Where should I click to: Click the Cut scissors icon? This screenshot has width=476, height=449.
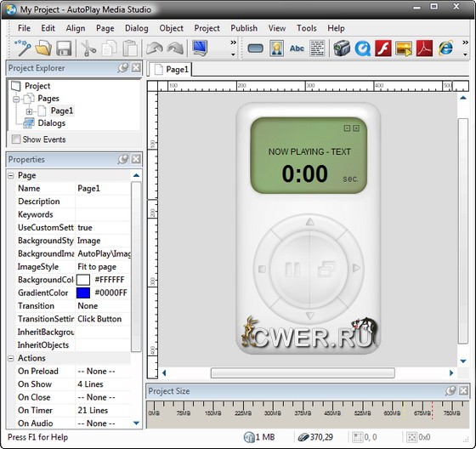point(88,48)
